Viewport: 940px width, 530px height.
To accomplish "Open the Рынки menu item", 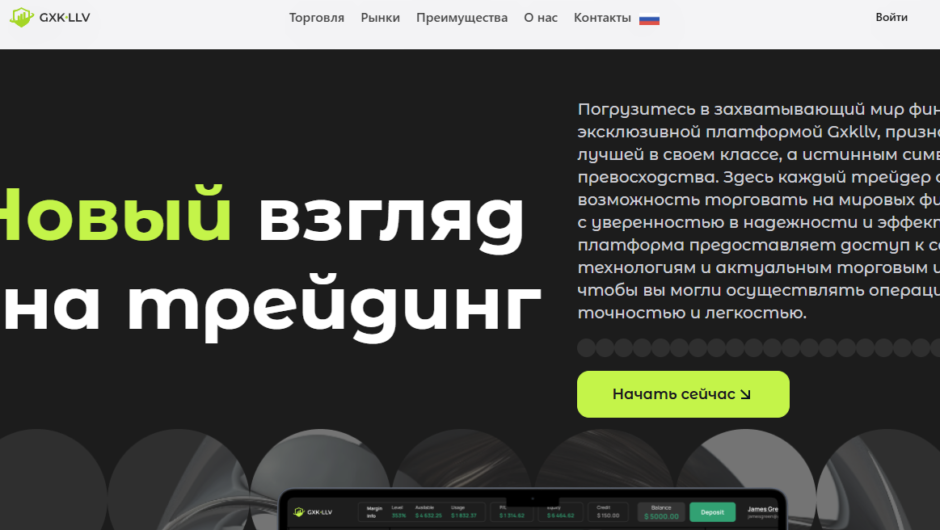I will point(380,18).
